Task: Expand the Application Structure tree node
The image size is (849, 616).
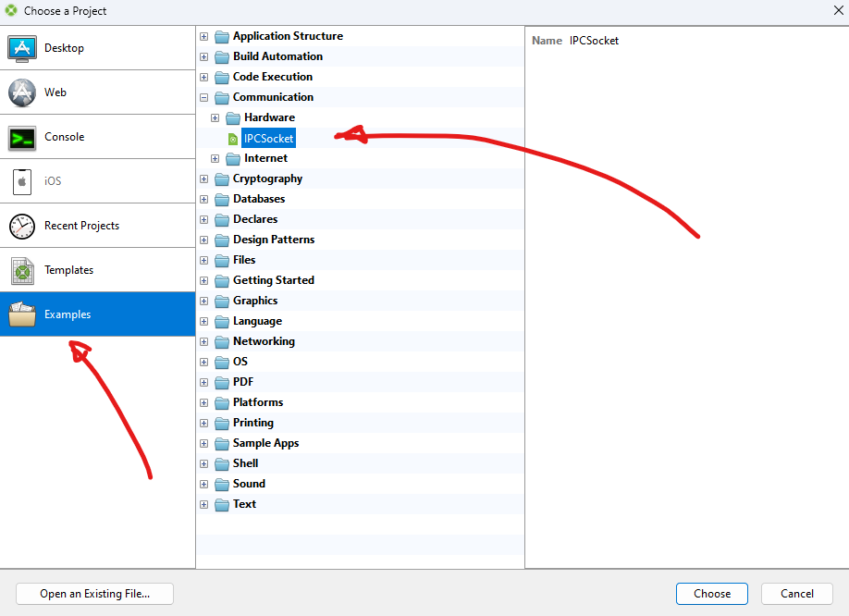Action: click(204, 37)
